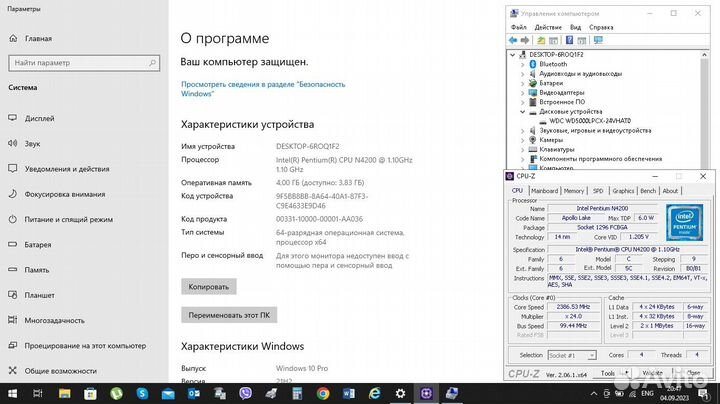Open Планшет tablet settings
Image resolution: width=720 pixels, height=404 pixels.
pos(31,295)
